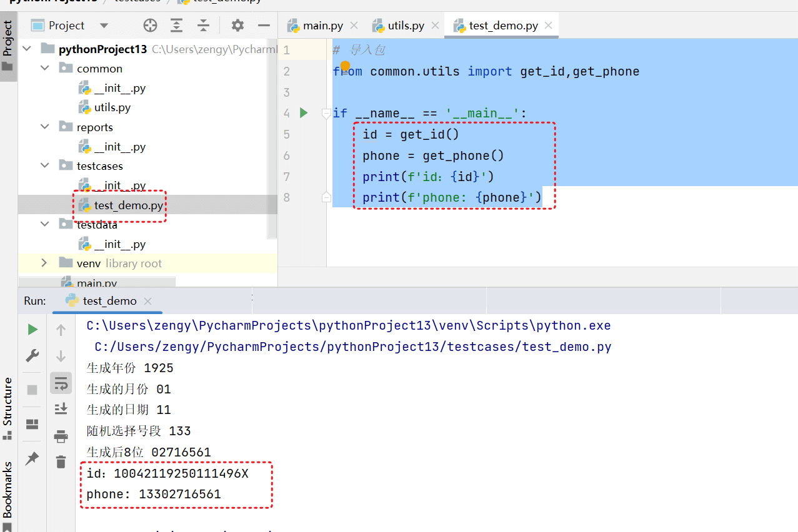Click fold end marker on line 8
Viewport: 798px width, 532px height.
326,197
